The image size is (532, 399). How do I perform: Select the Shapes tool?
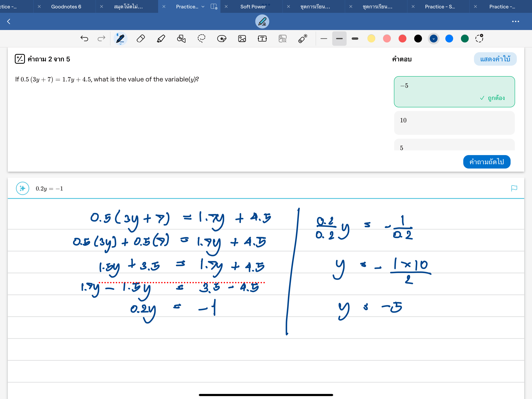click(181, 39)
